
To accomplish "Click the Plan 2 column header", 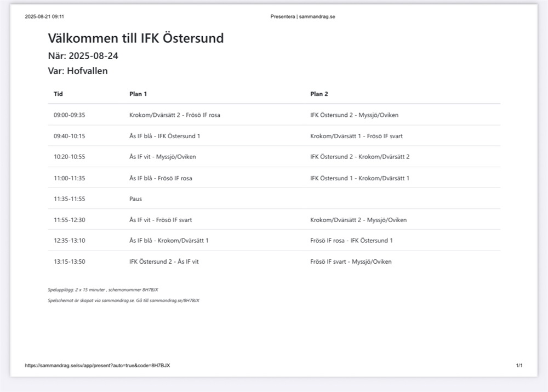I will click(319, 94).
